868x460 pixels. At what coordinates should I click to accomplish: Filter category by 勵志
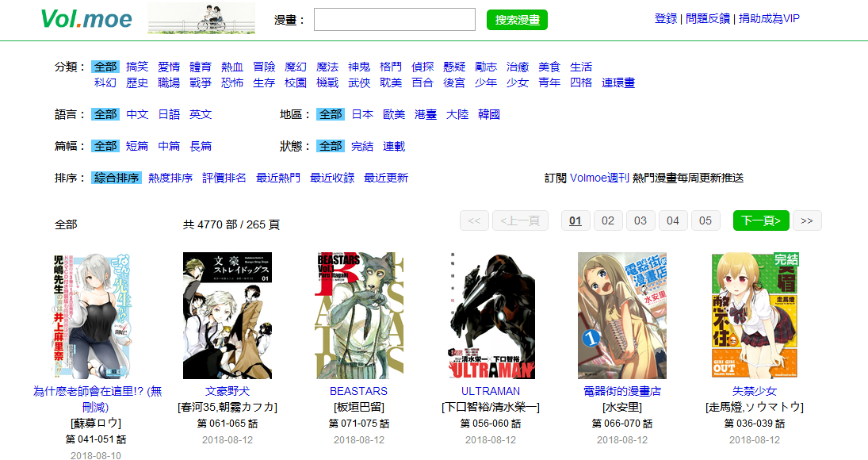tap(486, 67)
